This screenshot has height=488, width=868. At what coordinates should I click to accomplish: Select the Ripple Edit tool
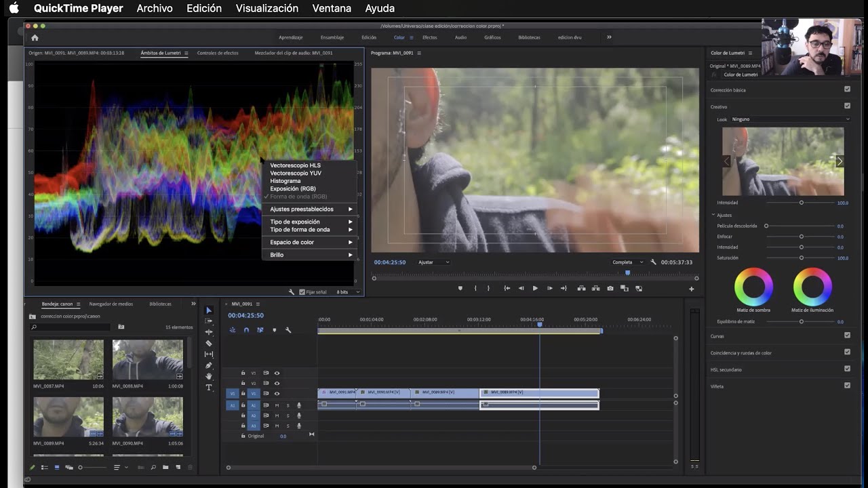(x=209, y=332)
